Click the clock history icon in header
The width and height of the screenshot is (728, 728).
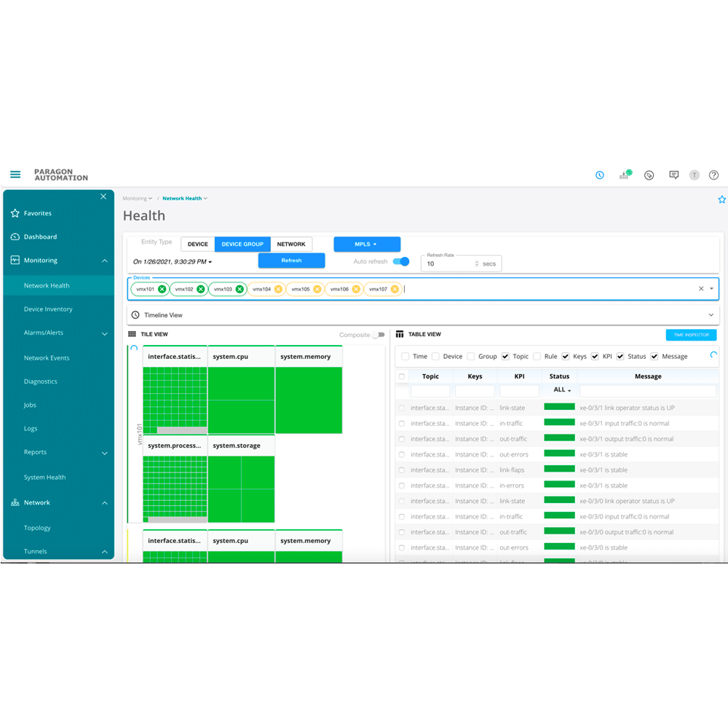(599, 175)
